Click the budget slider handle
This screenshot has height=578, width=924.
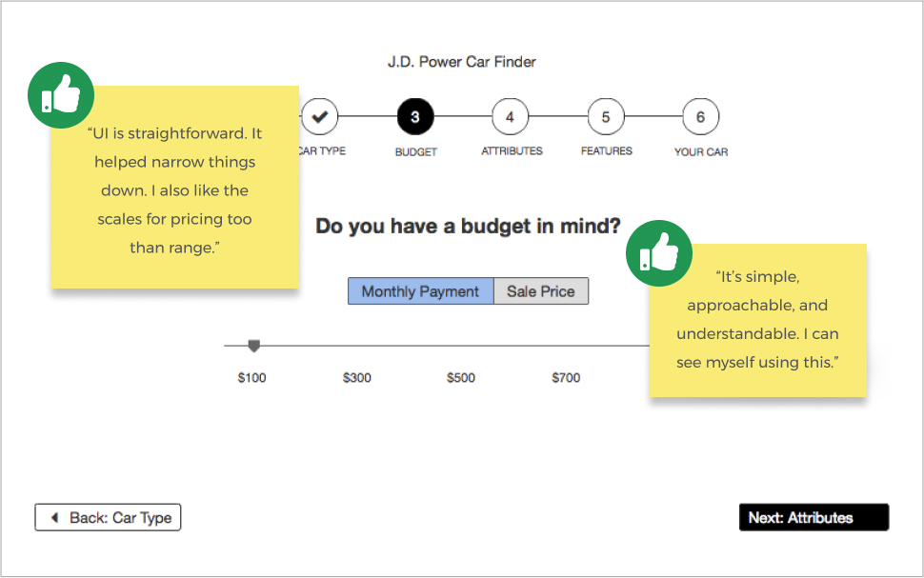254,346
